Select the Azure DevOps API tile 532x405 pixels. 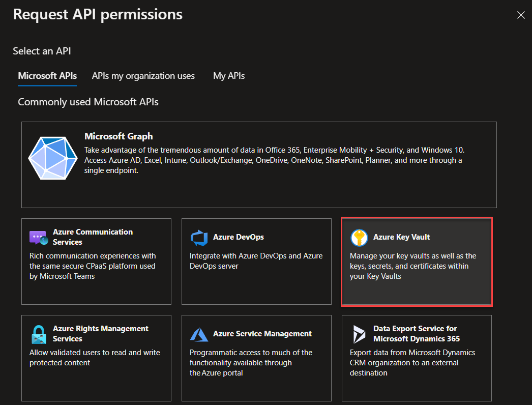[256, 261]
